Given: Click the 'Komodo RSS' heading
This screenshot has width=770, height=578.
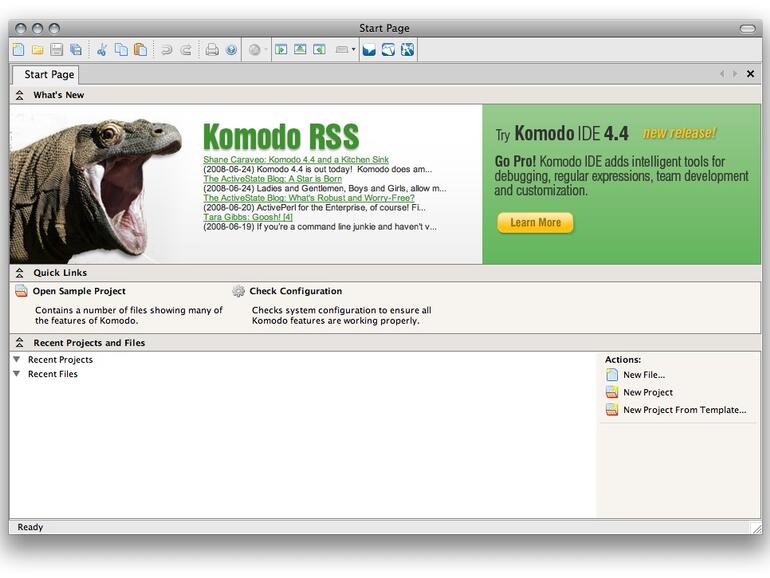Looking at the screenshot, I should (281, 137).
